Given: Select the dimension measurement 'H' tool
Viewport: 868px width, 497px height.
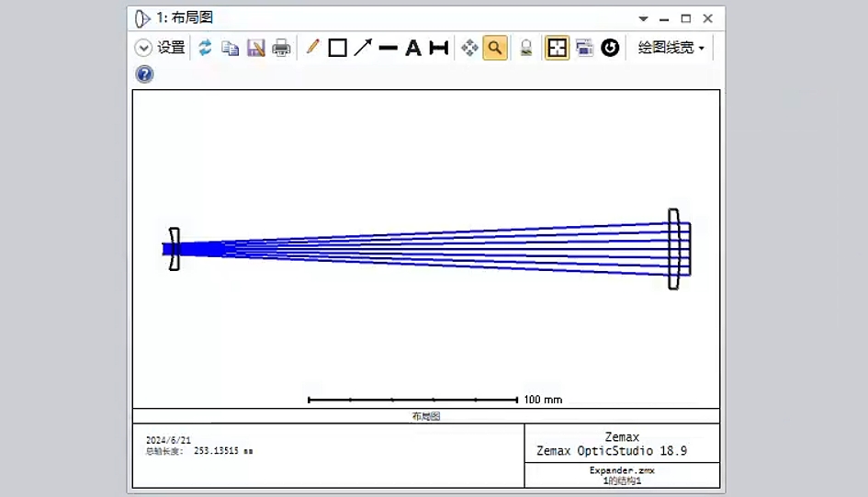Looking at the screenshot, I should (439, 48).
